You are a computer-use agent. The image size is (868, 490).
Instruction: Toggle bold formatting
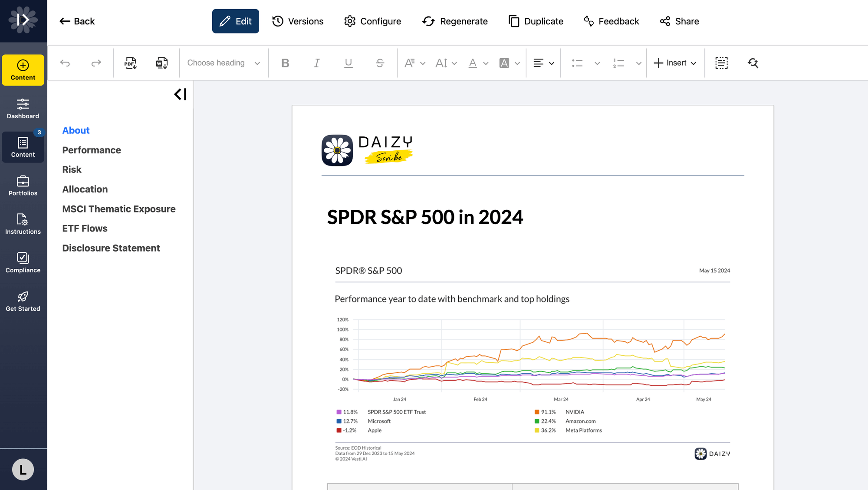pos(285,63)
